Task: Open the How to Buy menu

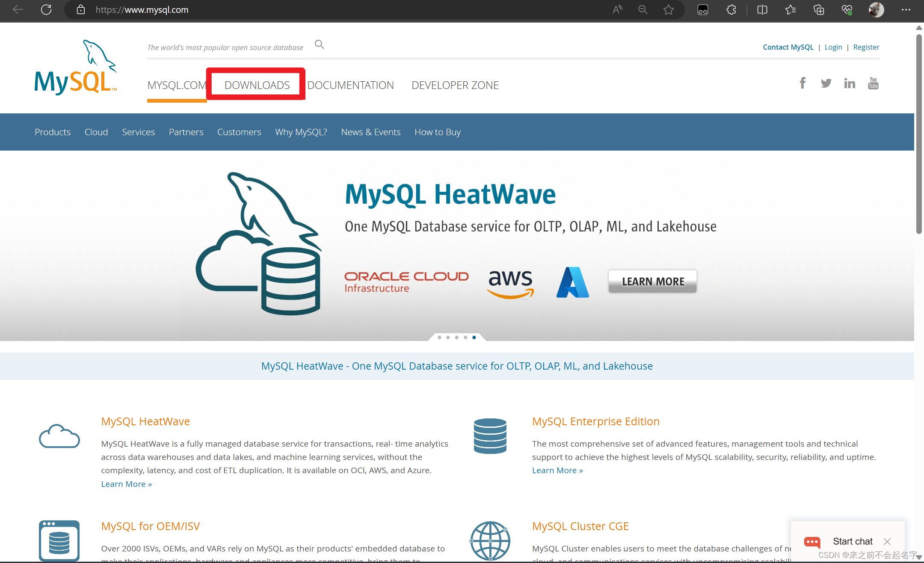Action: 437,132
